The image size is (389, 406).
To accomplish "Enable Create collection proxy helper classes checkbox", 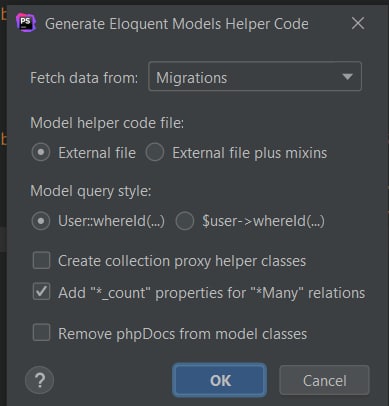I will tap(41, 260).
